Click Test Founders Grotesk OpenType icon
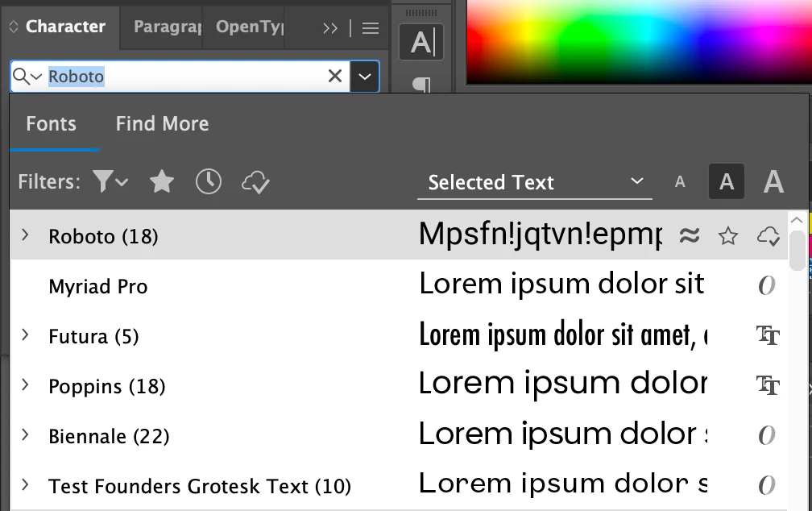This screenshot has width=812, height=511. point(767,485)
